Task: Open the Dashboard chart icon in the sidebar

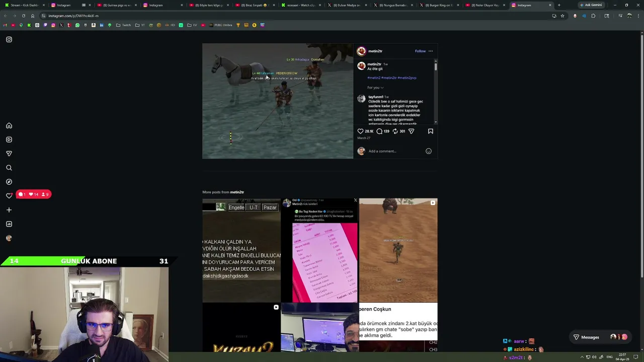Action: [x=9, y=224]
